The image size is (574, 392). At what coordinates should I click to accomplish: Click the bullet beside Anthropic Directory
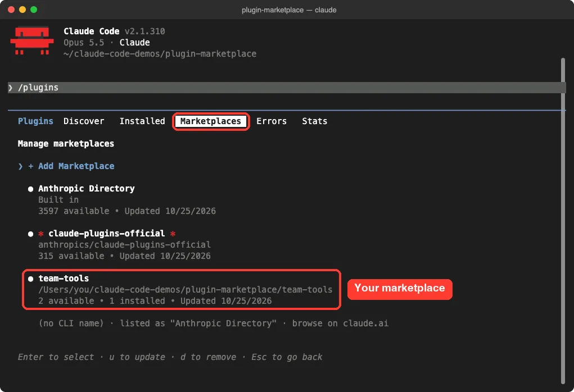pos(31,189)
